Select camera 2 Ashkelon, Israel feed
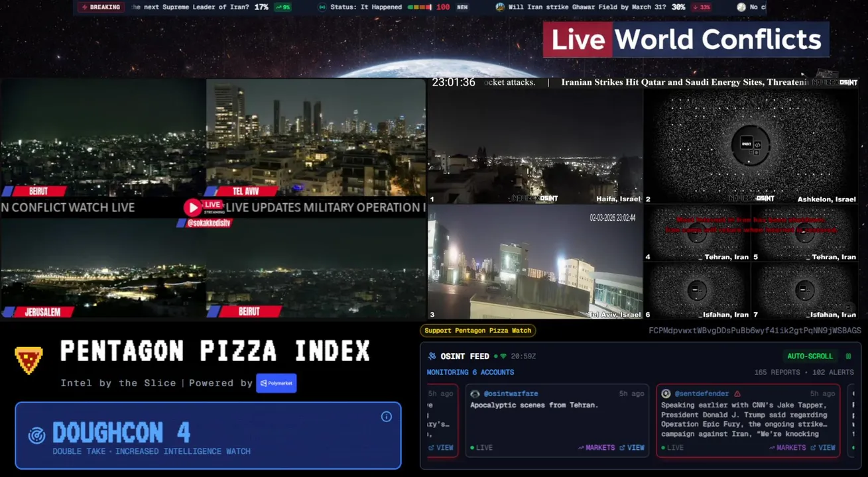The height and width of the screenshot is (477, 868). [751, 146]
